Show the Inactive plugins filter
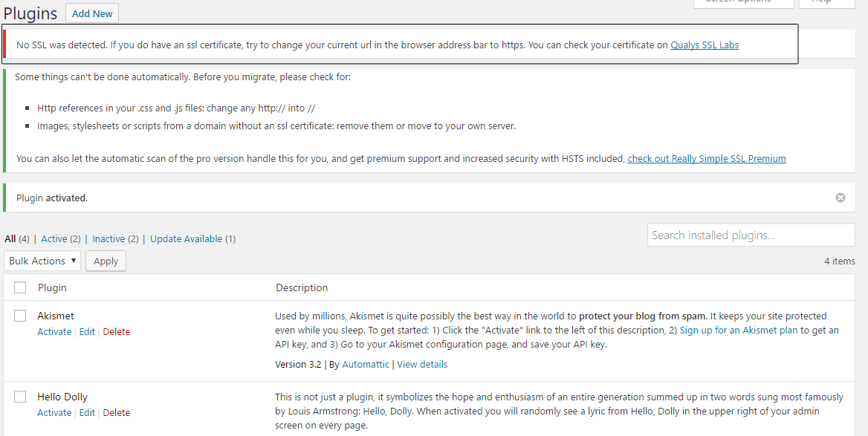The height and width of the screenshot is (436, 868). pos(108,238)
